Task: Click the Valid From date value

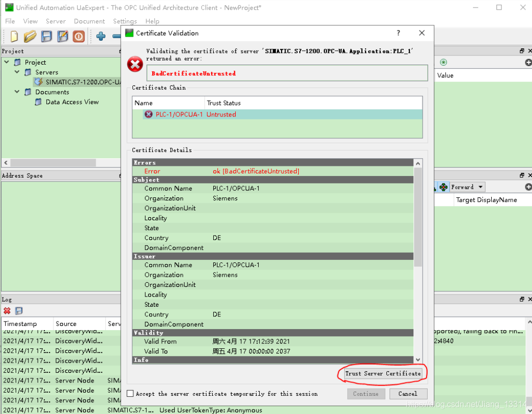Action: point(251,341)
